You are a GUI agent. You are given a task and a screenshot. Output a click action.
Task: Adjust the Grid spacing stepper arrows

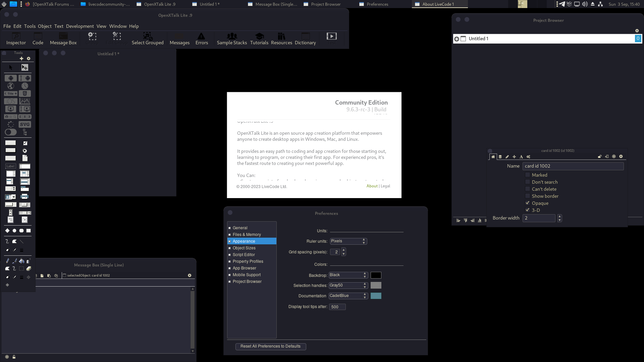click(x=343, y=252)
